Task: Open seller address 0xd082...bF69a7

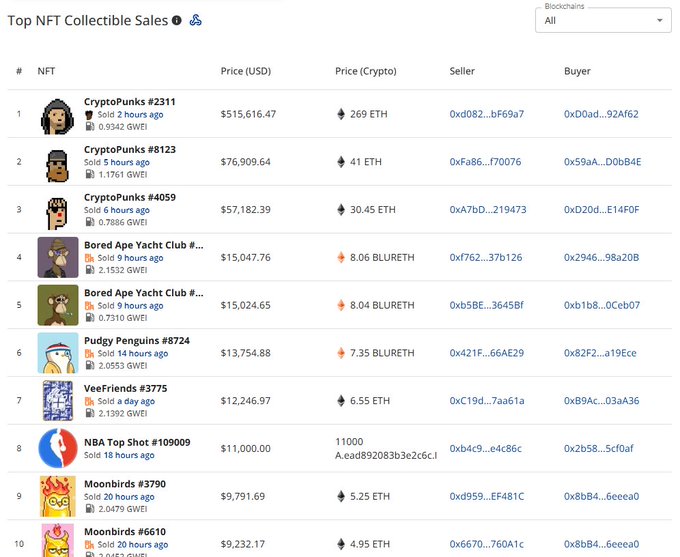Action: pos(487,114)
